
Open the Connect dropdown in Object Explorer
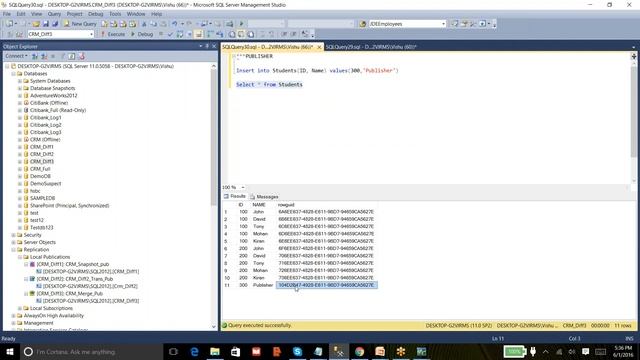point(16,56)
